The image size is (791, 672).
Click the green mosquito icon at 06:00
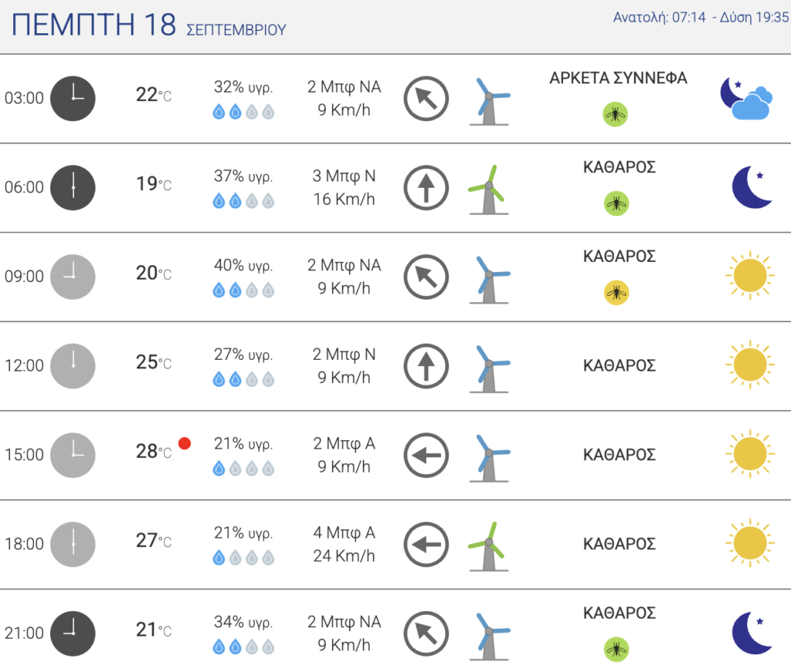tap(616, 203)
